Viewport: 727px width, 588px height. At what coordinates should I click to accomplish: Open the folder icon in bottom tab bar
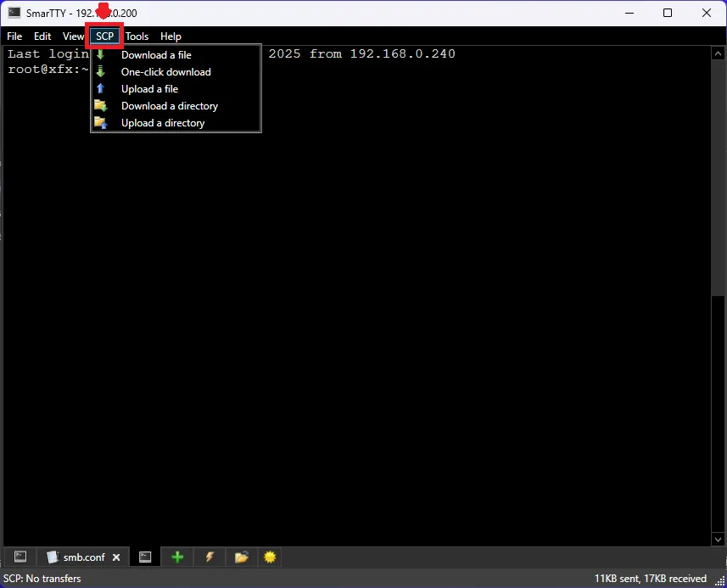coord(242,557)
